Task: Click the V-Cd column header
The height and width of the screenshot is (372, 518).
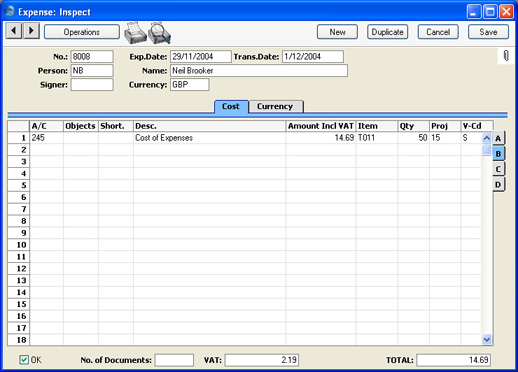Action: tap(477, 126)
